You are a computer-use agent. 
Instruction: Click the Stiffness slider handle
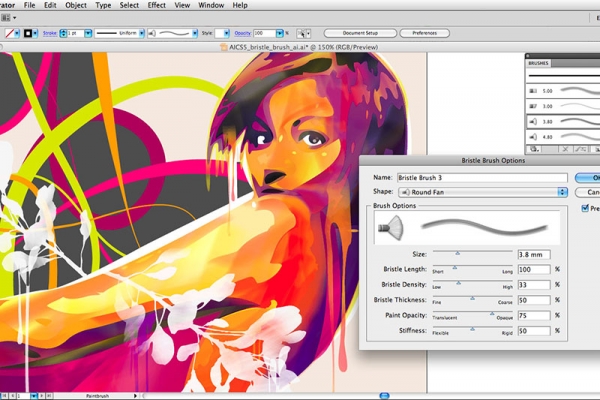pyautogui.click(x=473, y=329)
